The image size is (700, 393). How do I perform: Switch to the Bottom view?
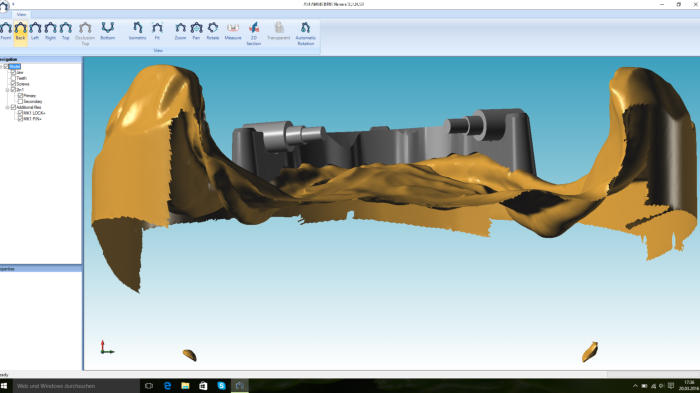pyautogui.click(x=108, y=31)
